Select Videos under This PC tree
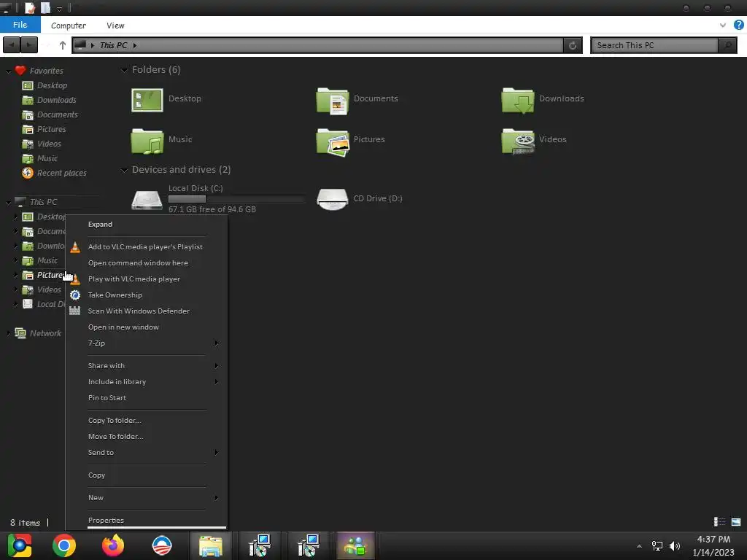Viewport: 747px width, 560px height. click(x=49, y=289)
